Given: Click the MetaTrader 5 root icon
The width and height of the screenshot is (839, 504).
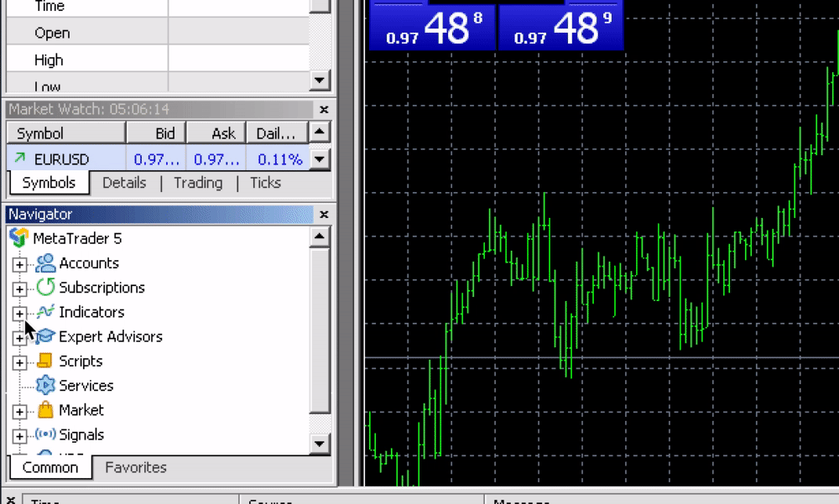Looking at the screenshot, I should [19, 238].
